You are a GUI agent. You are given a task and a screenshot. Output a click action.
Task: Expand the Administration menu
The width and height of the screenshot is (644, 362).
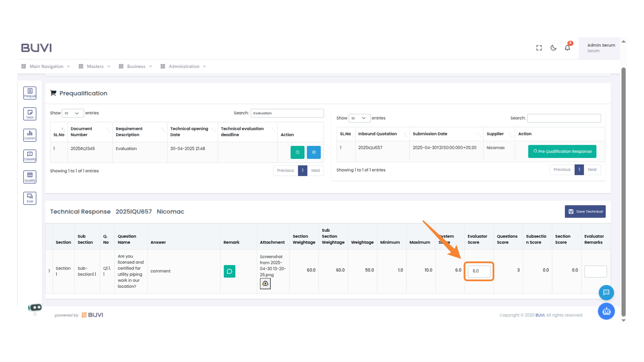tap(184, 66)
